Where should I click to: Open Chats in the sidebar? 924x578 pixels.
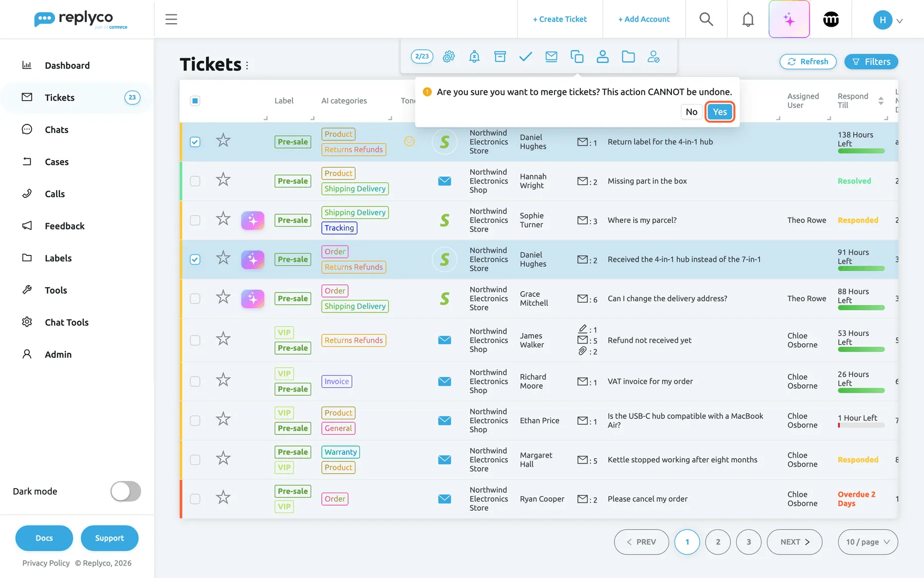point(56,129)
